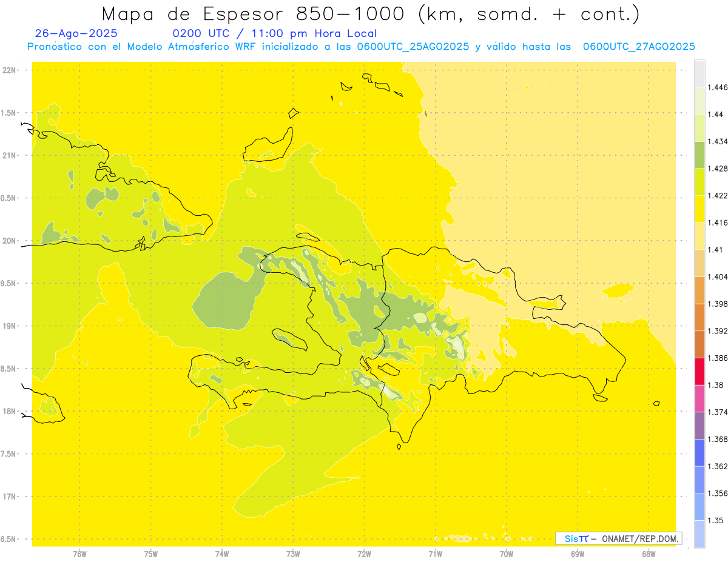This screenshot has width=728, height=562.
Task: Click the legend value '1.362'
Action: [719, 466]
